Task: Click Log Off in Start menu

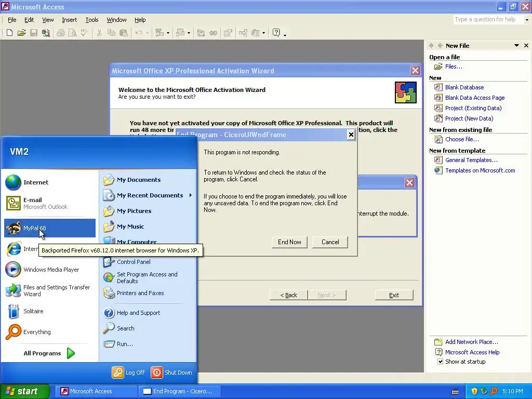Action: coord(129,372)
